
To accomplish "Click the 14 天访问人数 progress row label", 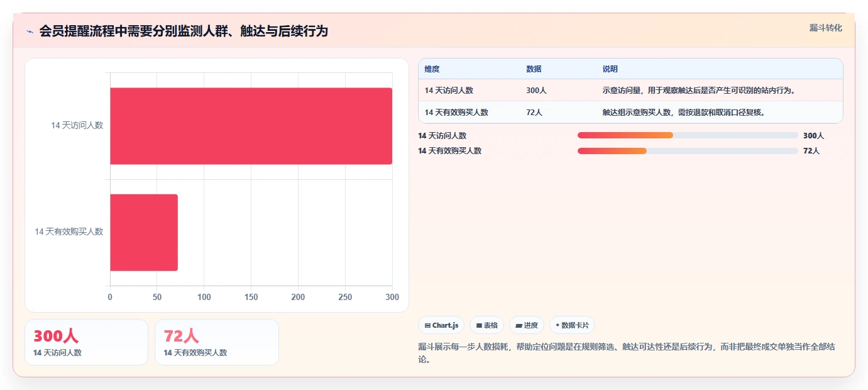I will [442, 136].
